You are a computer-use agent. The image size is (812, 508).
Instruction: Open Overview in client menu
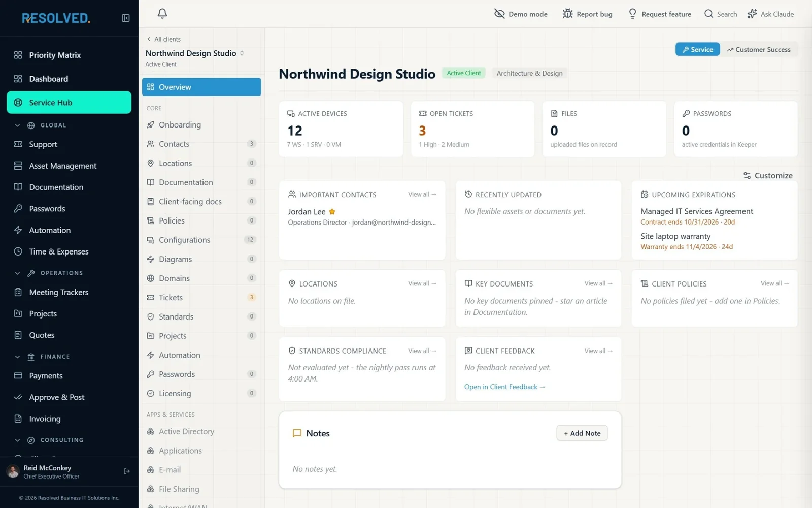pos(201,87)
